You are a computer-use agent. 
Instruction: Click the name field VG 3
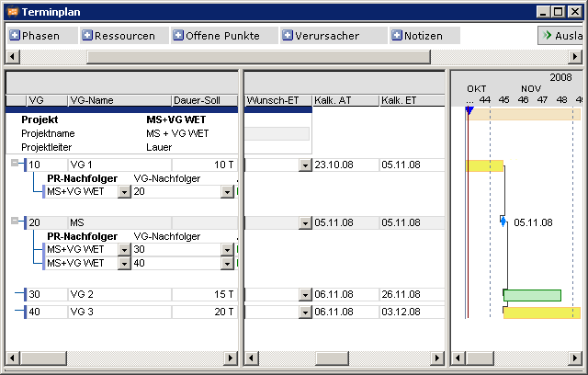pos(119,312)
